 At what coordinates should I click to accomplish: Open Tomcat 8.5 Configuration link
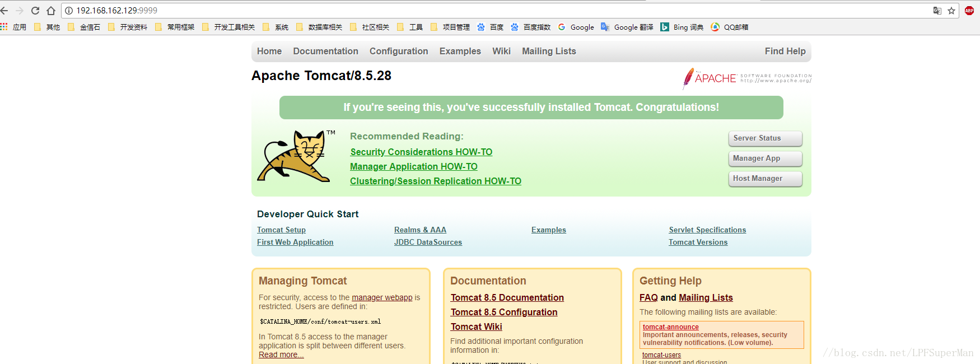(504, 312)
